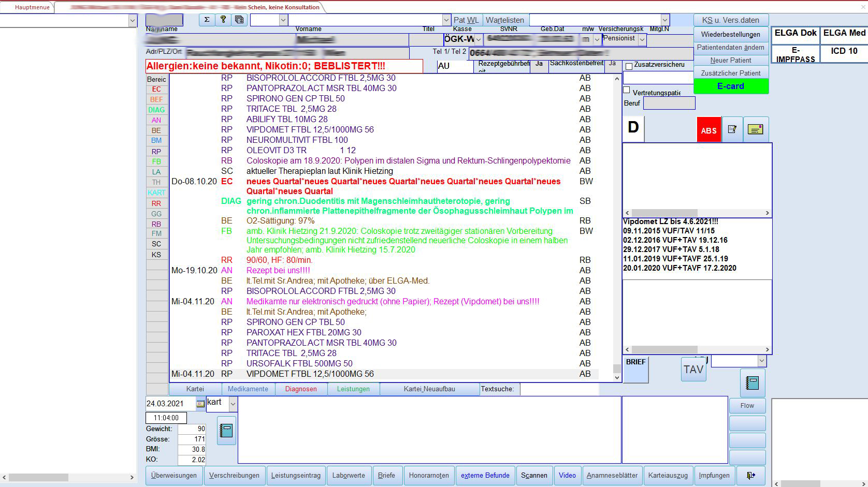
Task: Open the m/w gender dropdown
Action: tap(597, 39)
